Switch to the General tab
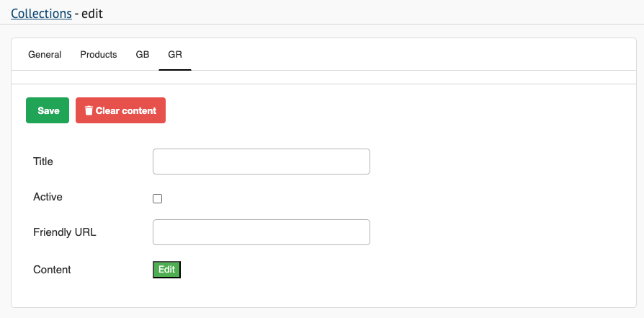644x318 pixels. (45, 55)
